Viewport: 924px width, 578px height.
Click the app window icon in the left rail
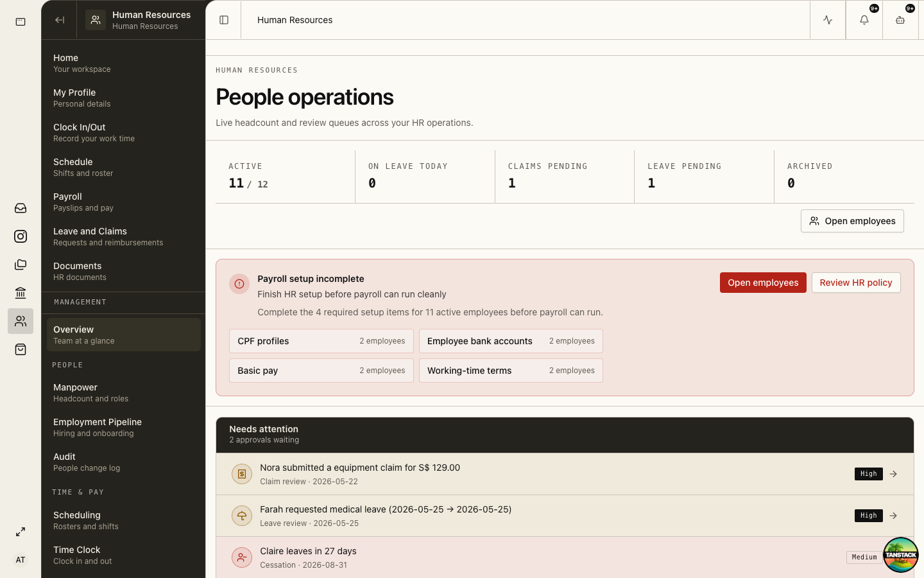tap(21, 22)
